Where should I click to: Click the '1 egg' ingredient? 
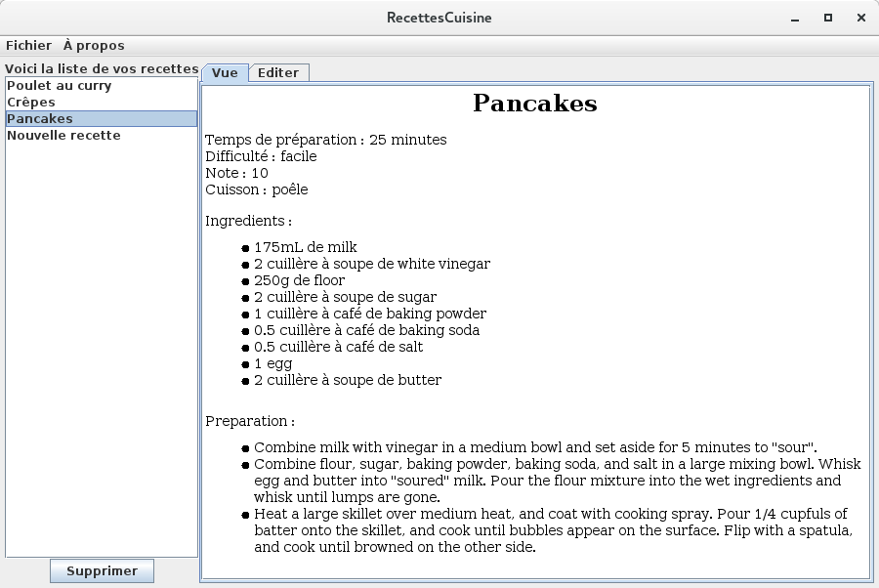pyautogui.click(x=273, y=363)
